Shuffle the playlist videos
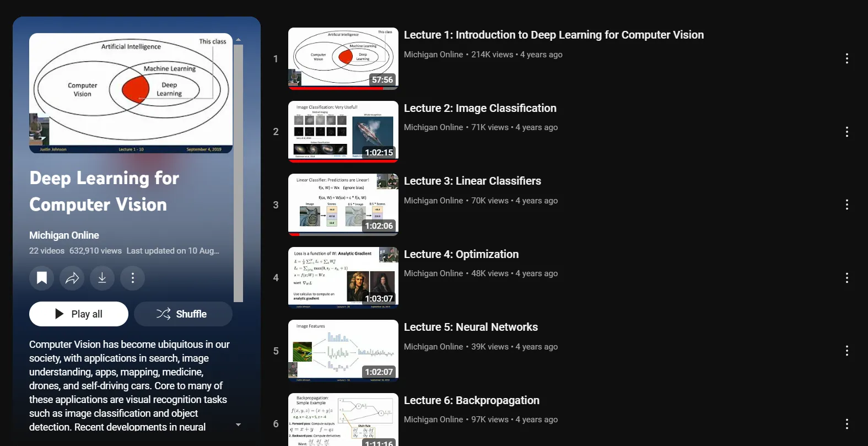 (183, 314)
